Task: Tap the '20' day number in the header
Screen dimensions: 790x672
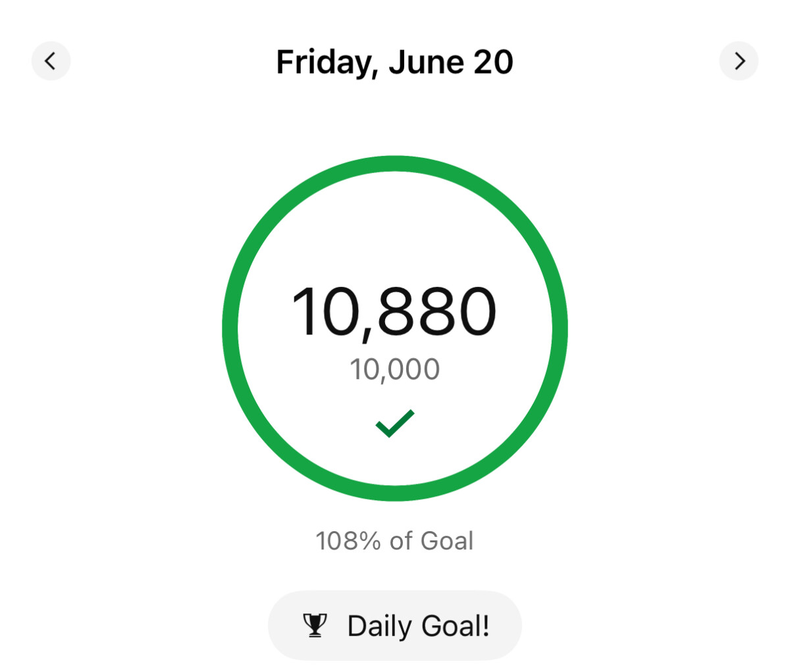Action: click(493, 63)
